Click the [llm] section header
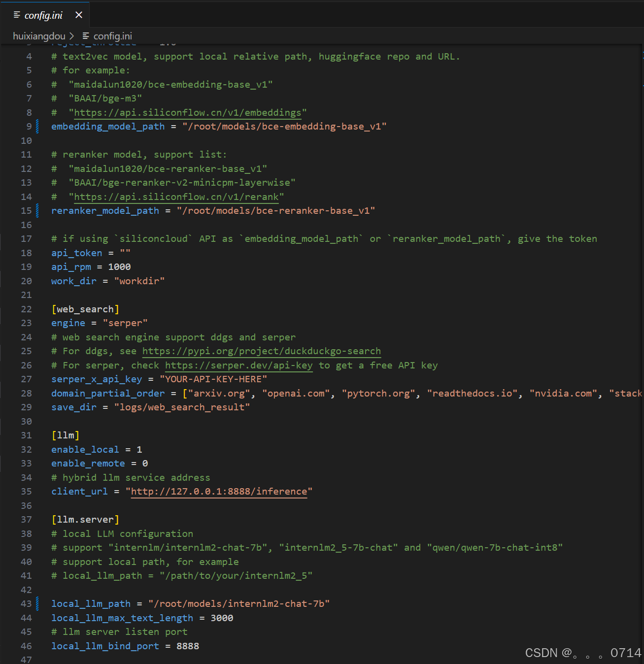The height and width of the screenshot is (664, 644). point(66,435)
